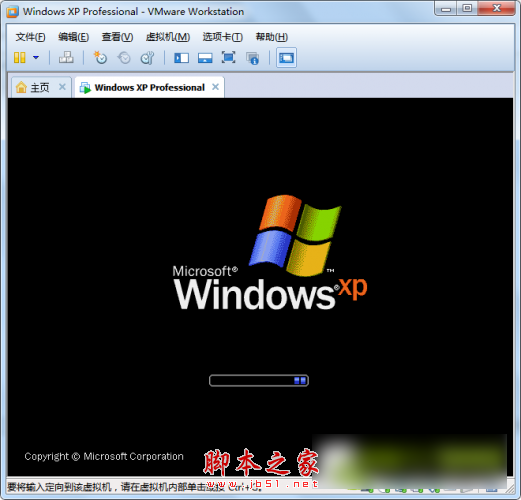The height and width of the screenshot is (500, 521).
Task: Click the Unity mode icon with info badge
Action: coord(252,58)
